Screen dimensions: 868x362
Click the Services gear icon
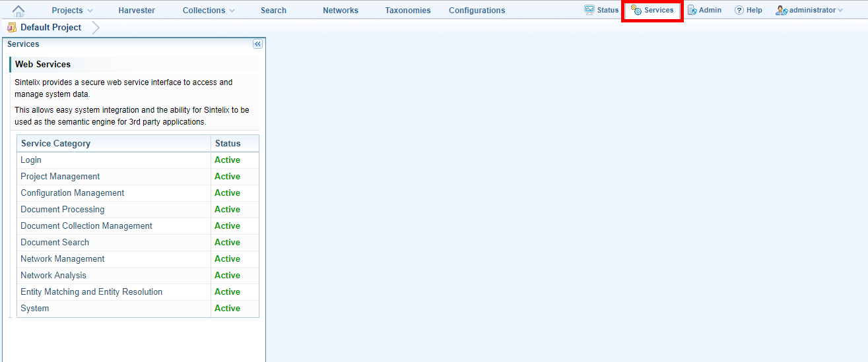tap(636, 11)
